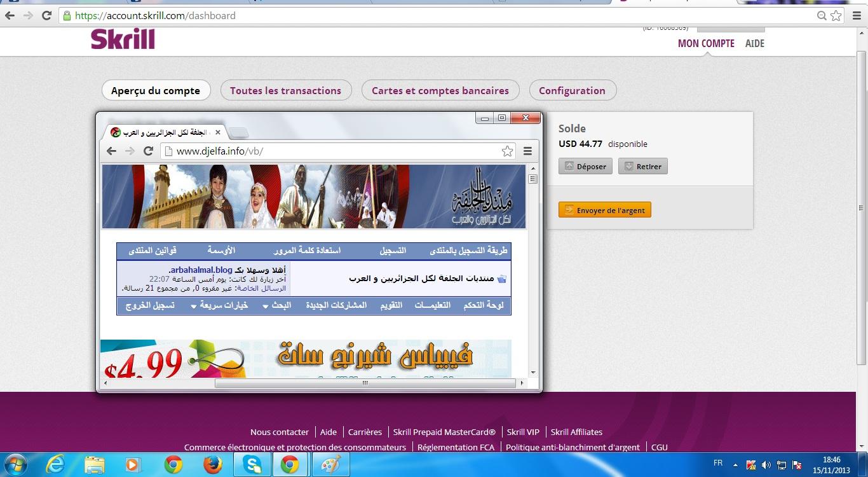Open the خيارات سريعة dropdown menu
This screenshot has height=477, width=868.
(x=219, y=305)
